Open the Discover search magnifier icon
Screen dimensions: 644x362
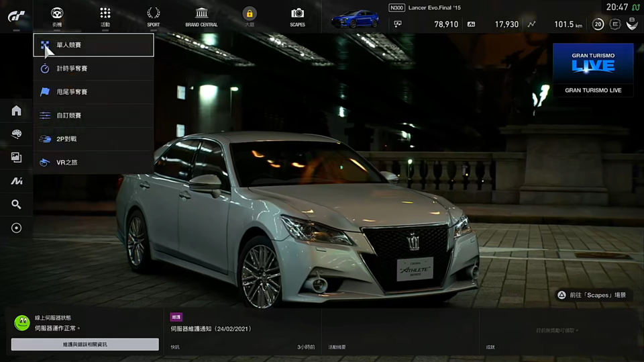click(16, 204)
